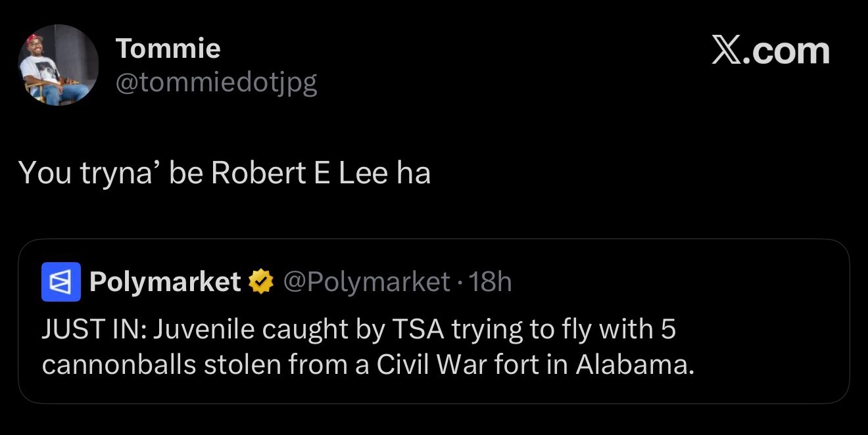Click the .com part of the watermark

(x=788, y=51)
